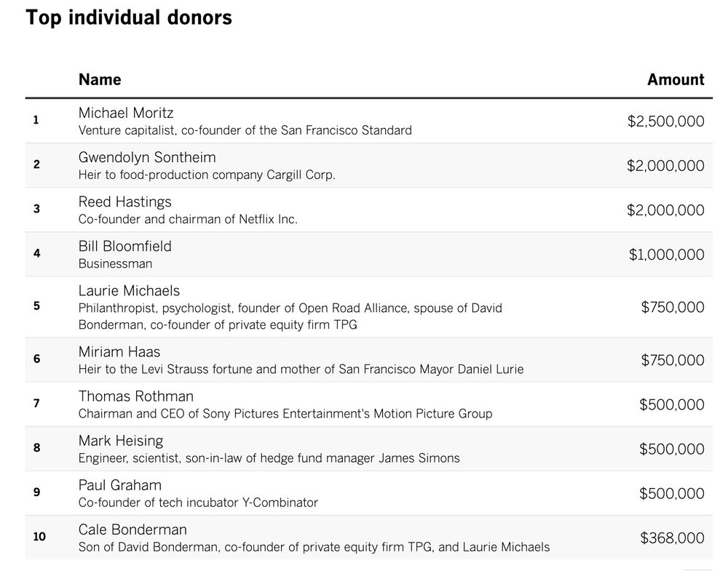728x571 pixels.
Task: Click Miriam Haas in row six
Action: (x=119, y=351)
